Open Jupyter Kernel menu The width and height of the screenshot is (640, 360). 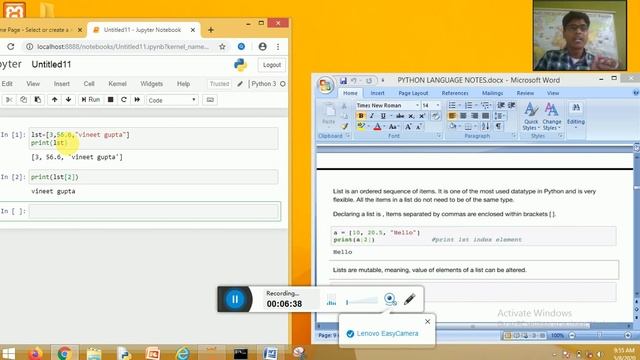tap(117, 84)
